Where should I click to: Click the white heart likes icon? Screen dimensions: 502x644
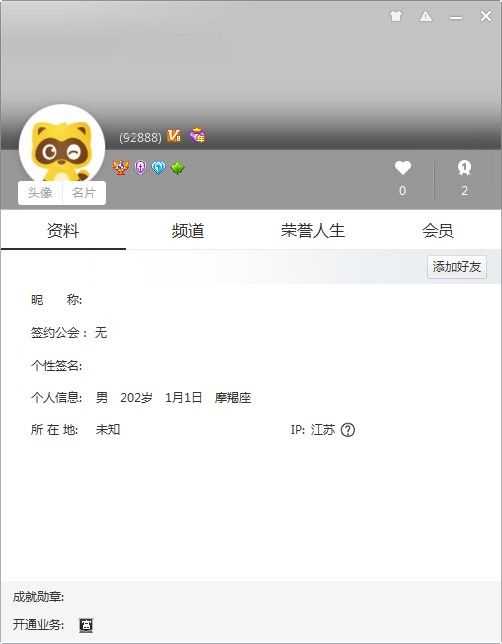click(x=403, y=168)
